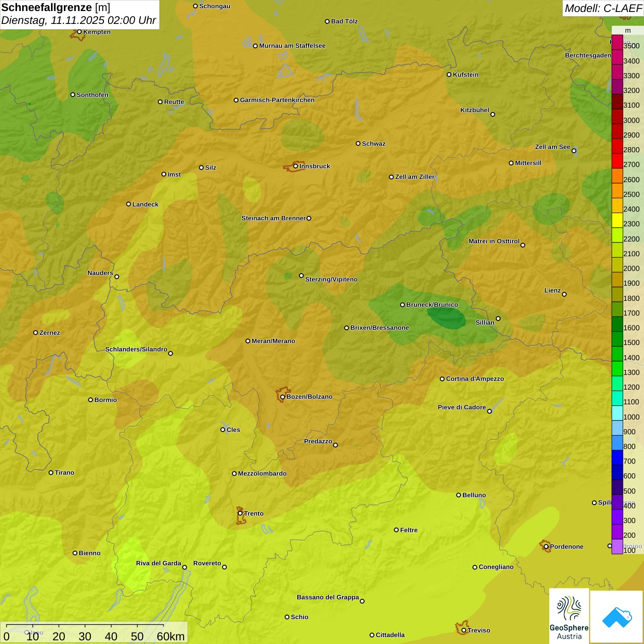Click the "Pieve di Cadore" label

point(462,407)
